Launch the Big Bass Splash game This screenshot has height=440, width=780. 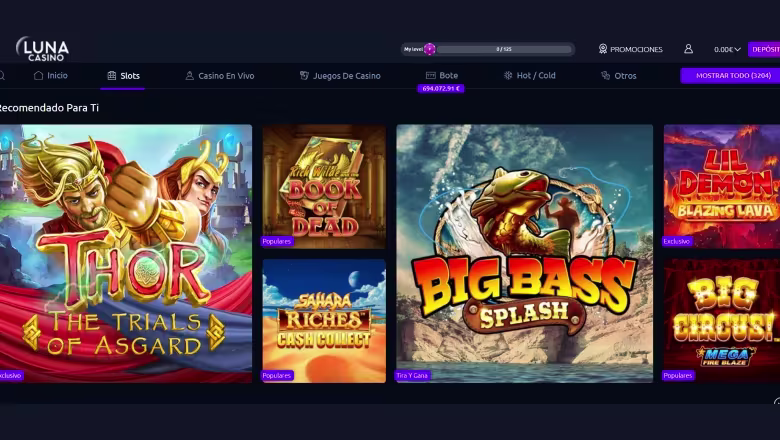coord(524,254)
